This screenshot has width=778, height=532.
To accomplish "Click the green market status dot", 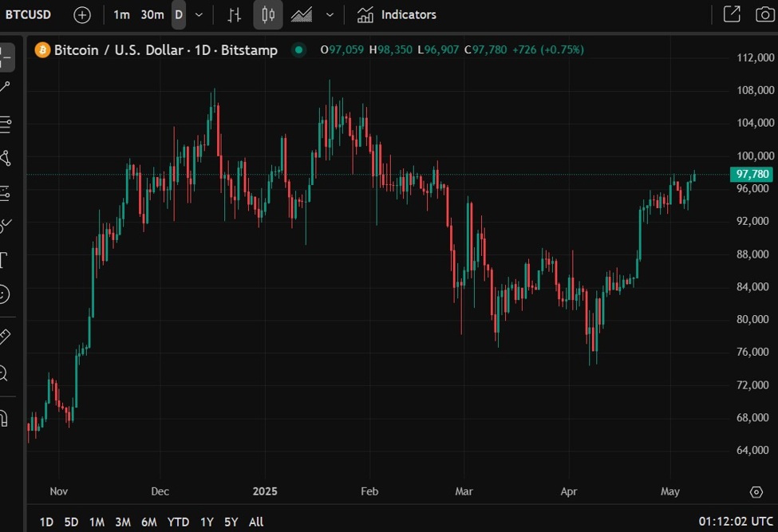I will click(298, 50).
